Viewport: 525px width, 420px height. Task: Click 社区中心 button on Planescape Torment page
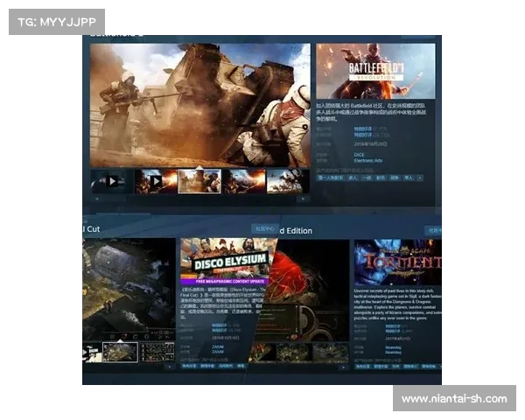pos(434,230)
